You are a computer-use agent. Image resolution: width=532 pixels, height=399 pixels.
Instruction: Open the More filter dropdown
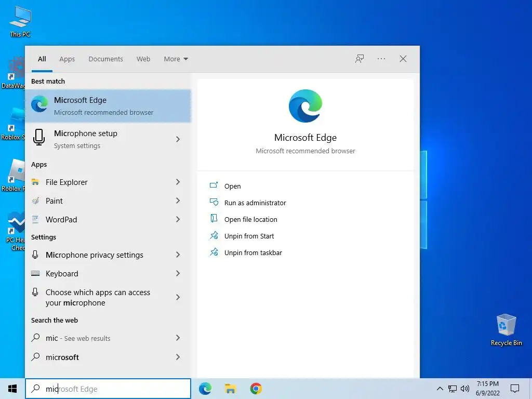(x=176, y=59)
